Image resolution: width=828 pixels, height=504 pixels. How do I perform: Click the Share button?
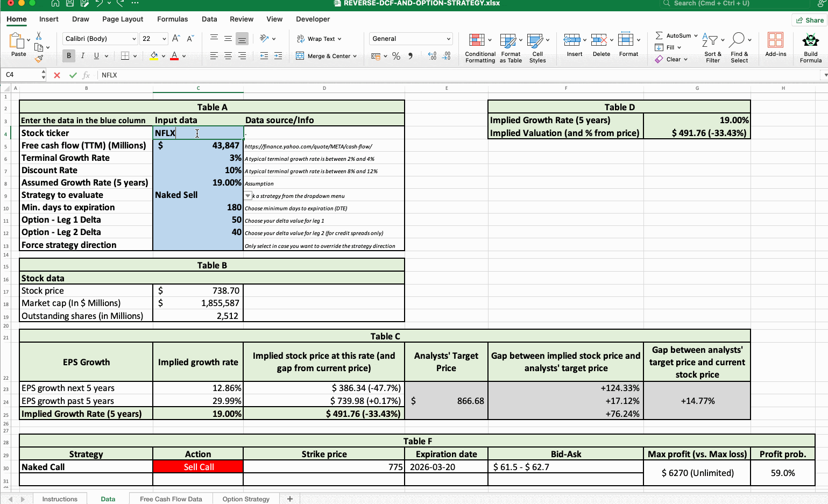(x=809, y=19)
